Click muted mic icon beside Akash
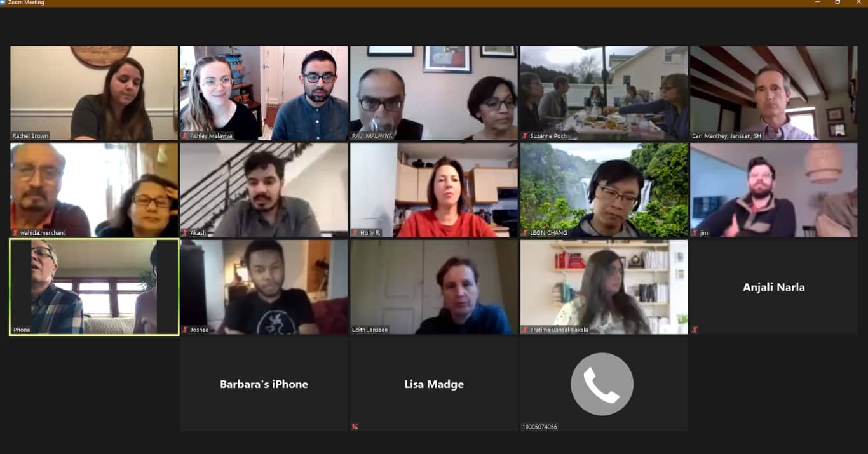 186,233
